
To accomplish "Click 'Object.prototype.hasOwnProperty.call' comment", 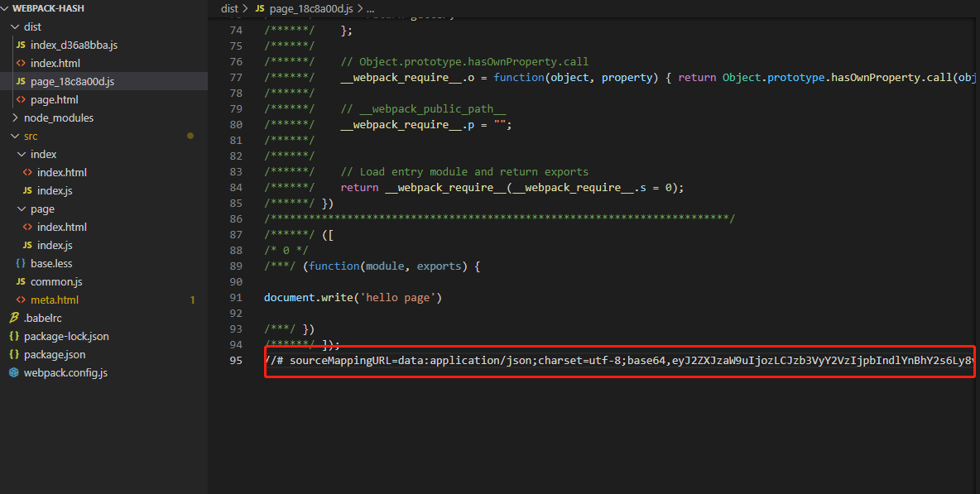I will pyautogui.click(x=464, y=62).
